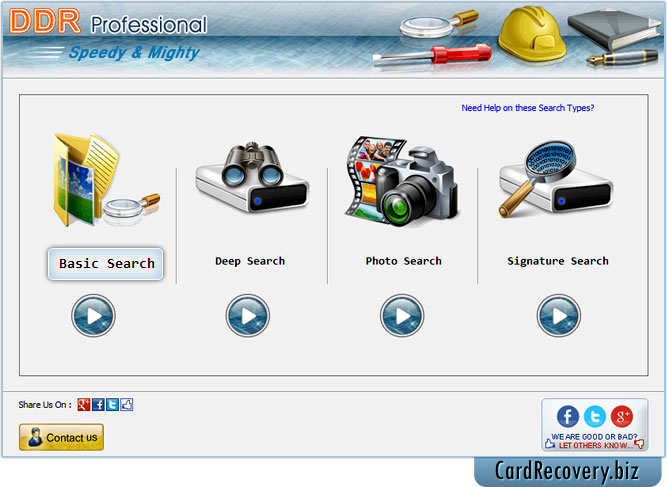The image size is (667, 487).
Task: Share on Google Plus small icon
Action: click(x=83, y=404)
